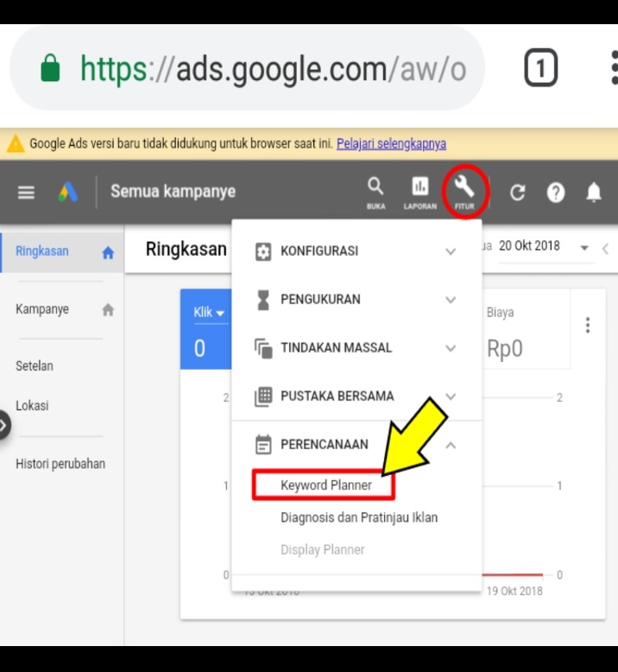Open the browser three-dot menu
This screenshot has width=618, height=672.
[x=615, y=67]
